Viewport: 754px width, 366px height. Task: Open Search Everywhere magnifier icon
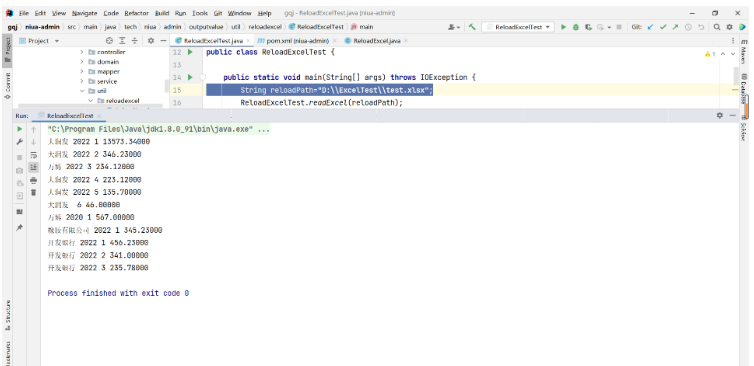point(716,27)
